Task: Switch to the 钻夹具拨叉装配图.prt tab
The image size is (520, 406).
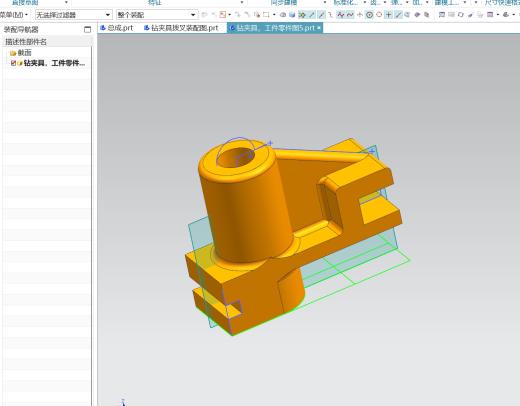Action: [181, 28]
